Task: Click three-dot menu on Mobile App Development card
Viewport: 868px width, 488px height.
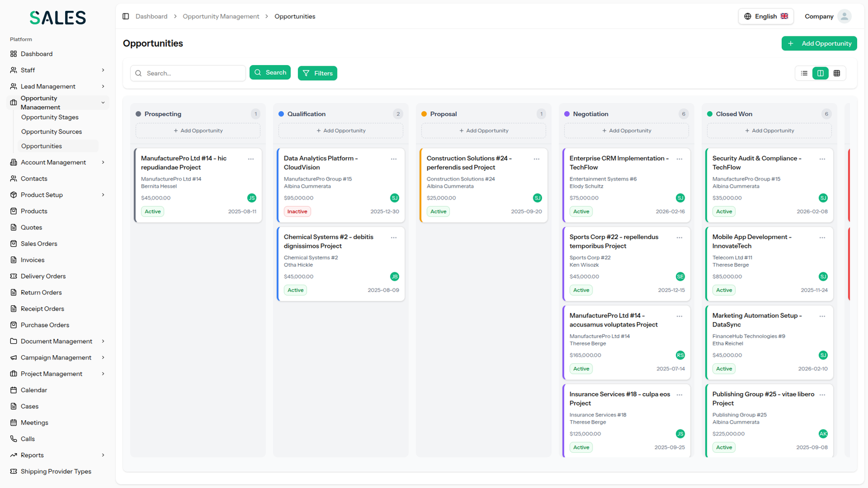Action: tap(822, 237)
